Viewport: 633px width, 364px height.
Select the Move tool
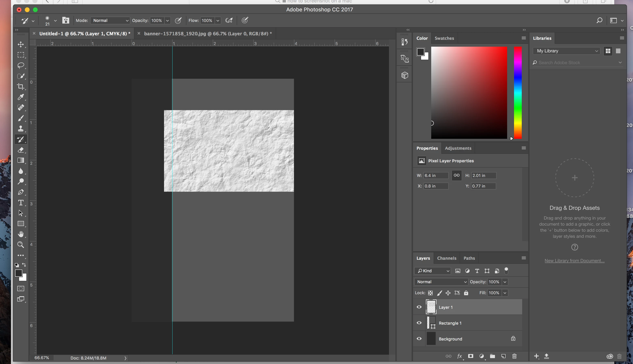point(21,44)
